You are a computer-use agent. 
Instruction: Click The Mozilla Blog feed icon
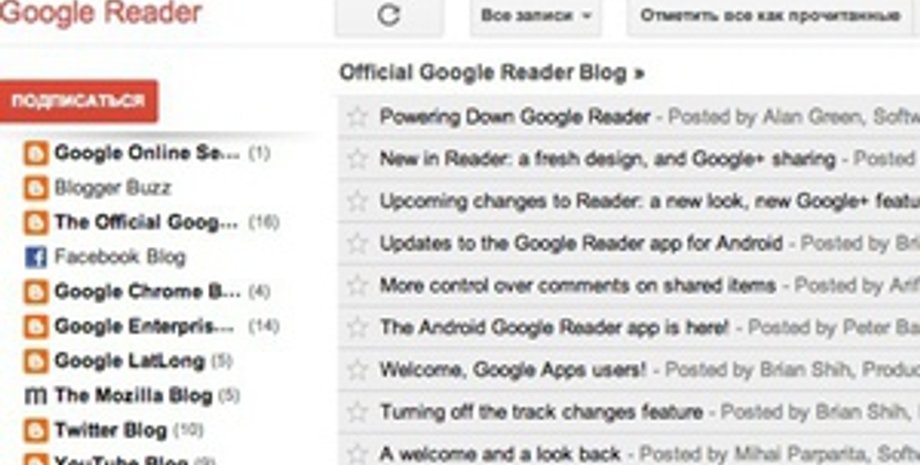click(36, 396)
